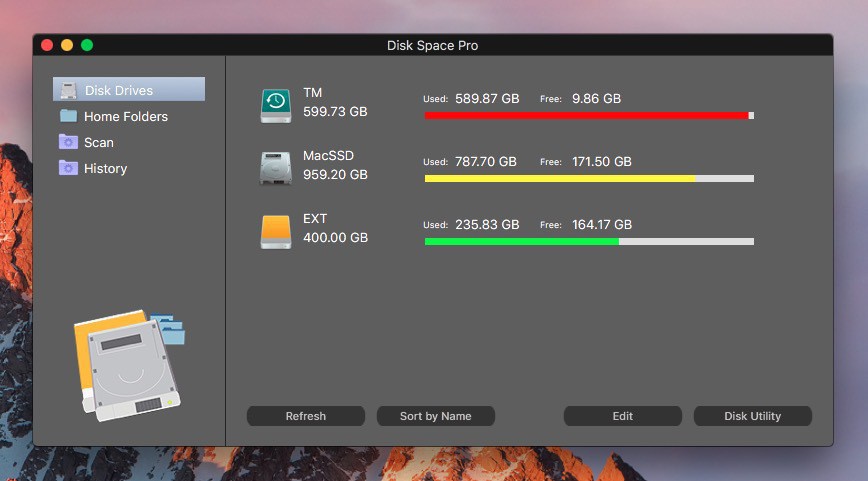Click the 589.87 GB used value
The height and width of the screenshot is (481, 868).
[487, 99]
